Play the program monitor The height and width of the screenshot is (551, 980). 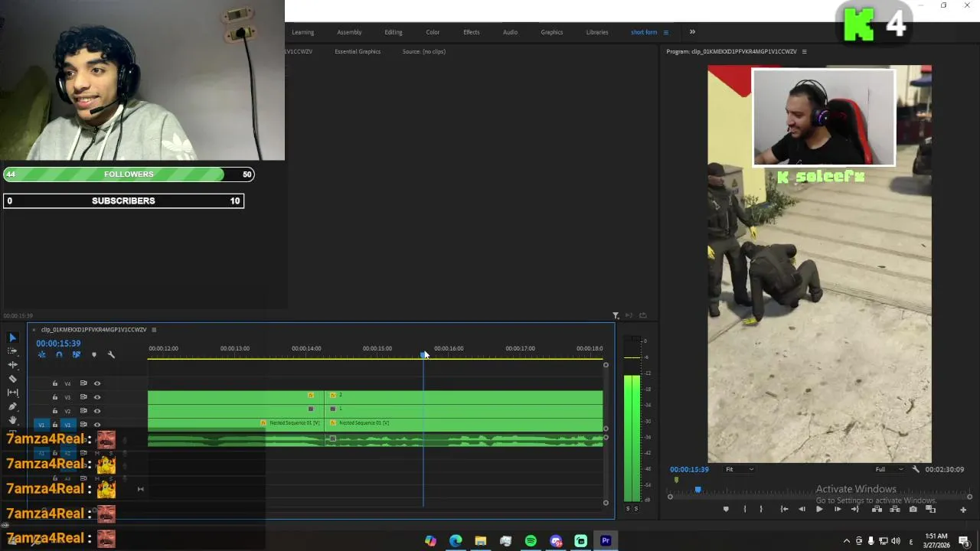point(819,509)
